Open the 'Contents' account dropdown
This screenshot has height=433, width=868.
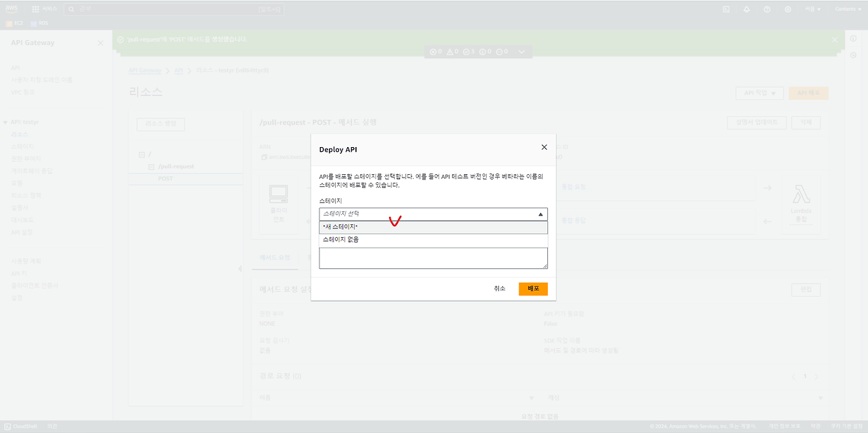[848, 9]
